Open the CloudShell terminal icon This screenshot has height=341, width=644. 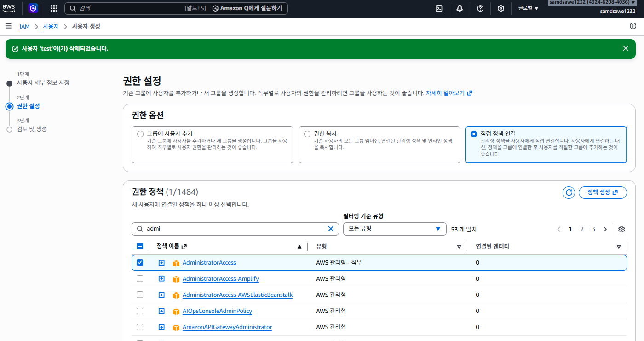[x=439, y=8]
